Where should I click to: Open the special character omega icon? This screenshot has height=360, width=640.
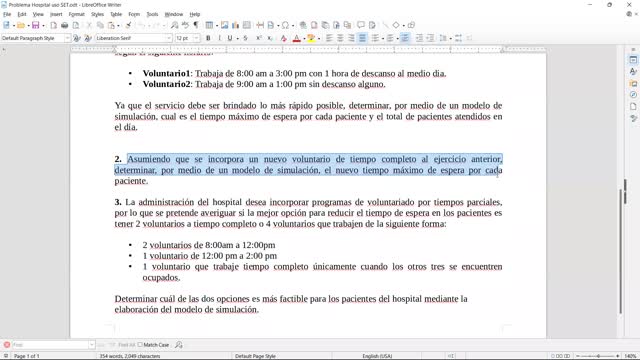coord(285,25)
